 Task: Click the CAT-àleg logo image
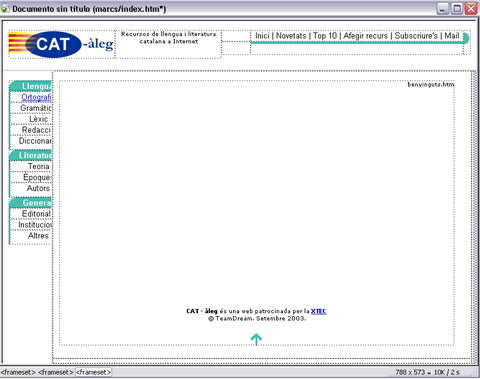[62, 44]
